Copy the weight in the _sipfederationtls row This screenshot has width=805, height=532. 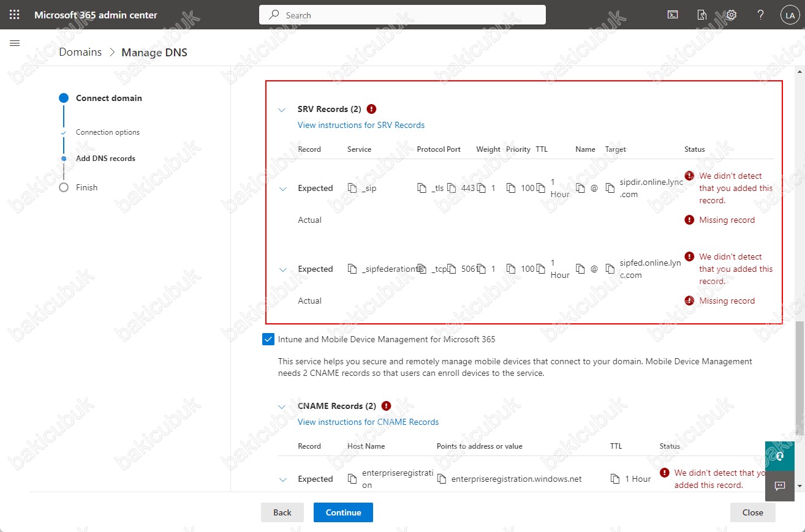[482, 269]
